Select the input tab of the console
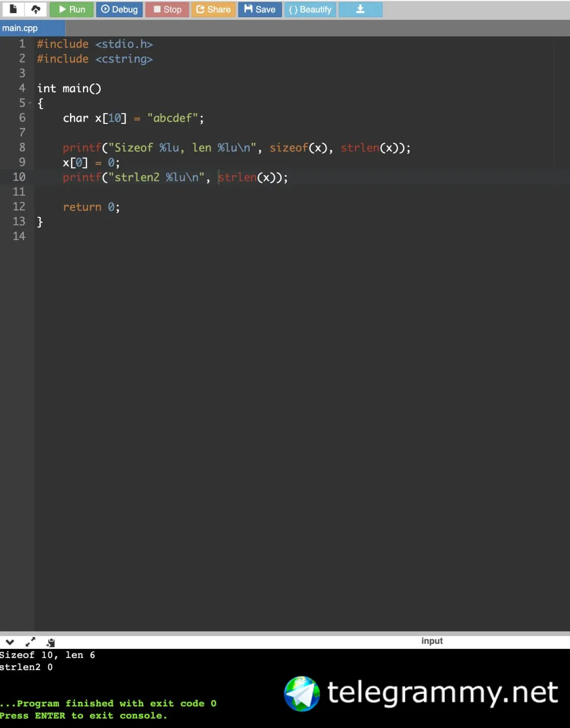Image resolution: width=570 pixels, height=728 pixels. 432,641
